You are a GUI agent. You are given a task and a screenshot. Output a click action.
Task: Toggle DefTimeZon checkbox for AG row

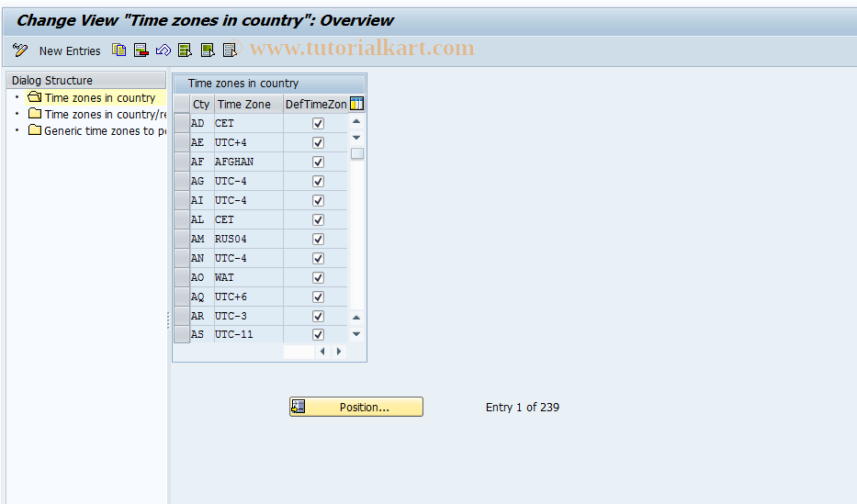[x=318, y=181]
